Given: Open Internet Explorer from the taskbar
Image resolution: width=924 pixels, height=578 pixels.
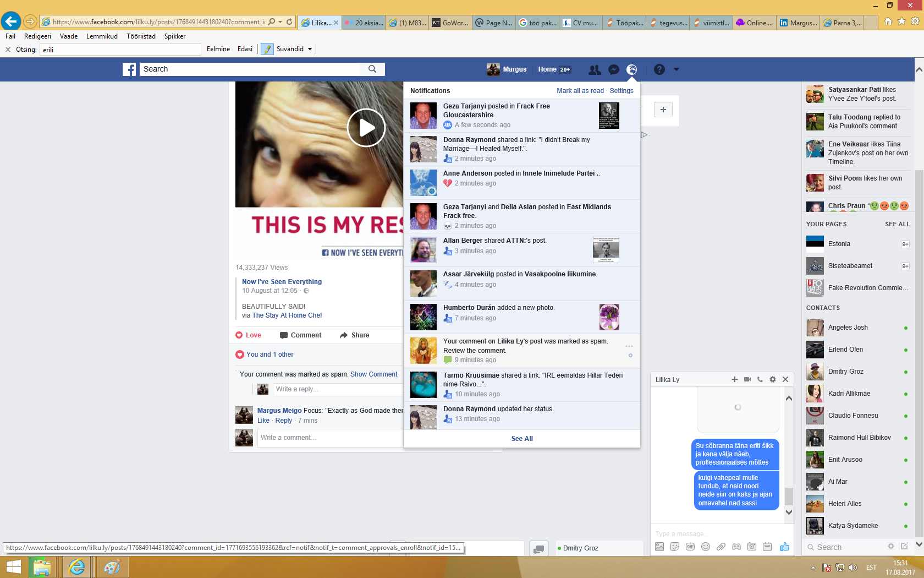Looking at the screenshot, I should (77, 567).
